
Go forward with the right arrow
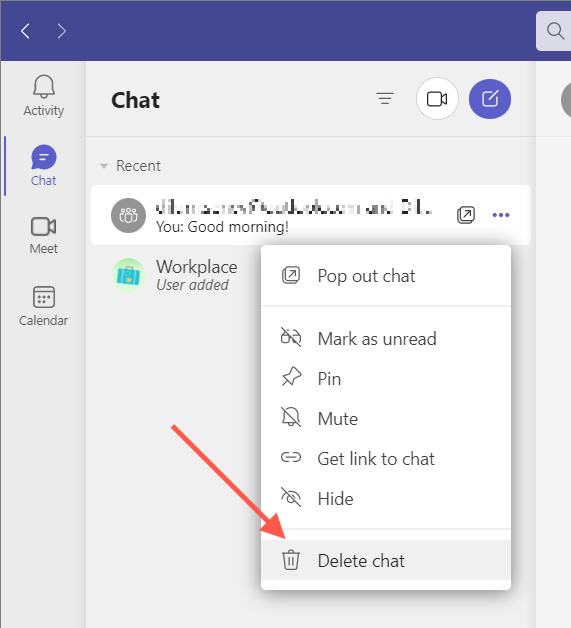pyautogui.click(x=61, y=31)
